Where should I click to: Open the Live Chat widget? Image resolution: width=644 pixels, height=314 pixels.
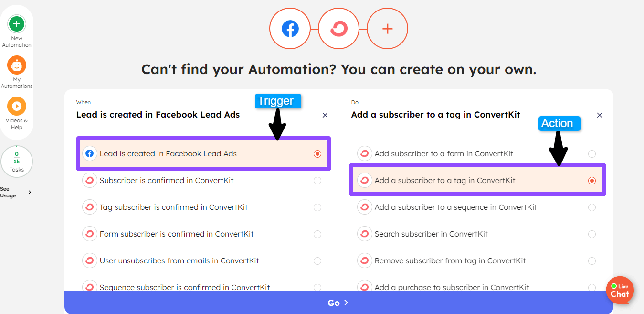(x=620, y=290)
